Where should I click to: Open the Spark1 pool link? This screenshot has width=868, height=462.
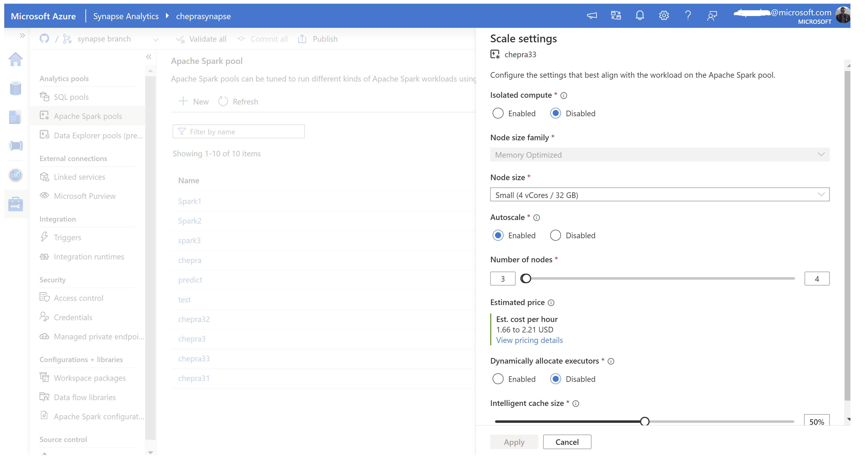189,201
